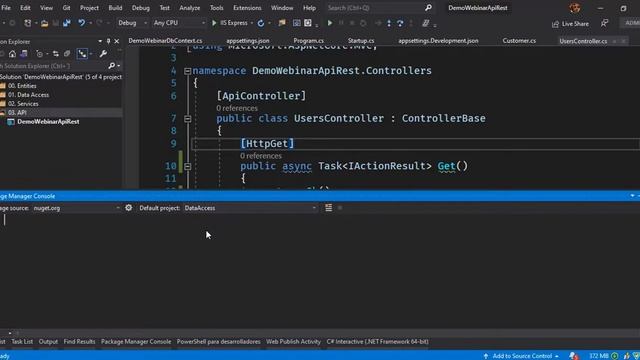
Task: Click the Step Over debug icon
Action: click(400, 23)
